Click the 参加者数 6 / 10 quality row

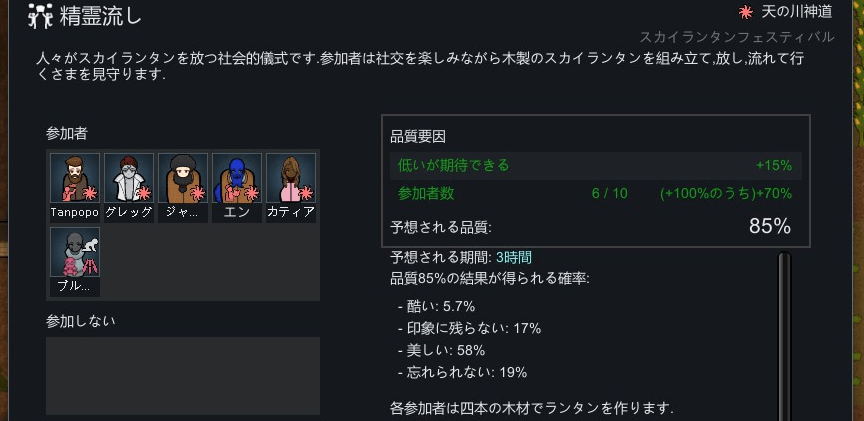(596, 193)
